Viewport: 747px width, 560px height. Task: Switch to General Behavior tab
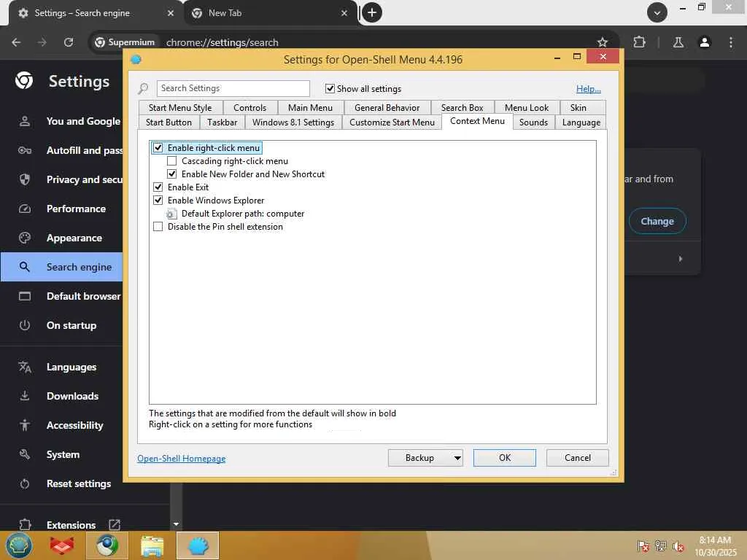coord(387,108)
